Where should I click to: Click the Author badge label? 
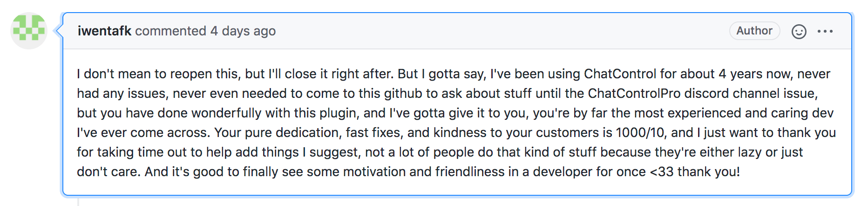754,31
